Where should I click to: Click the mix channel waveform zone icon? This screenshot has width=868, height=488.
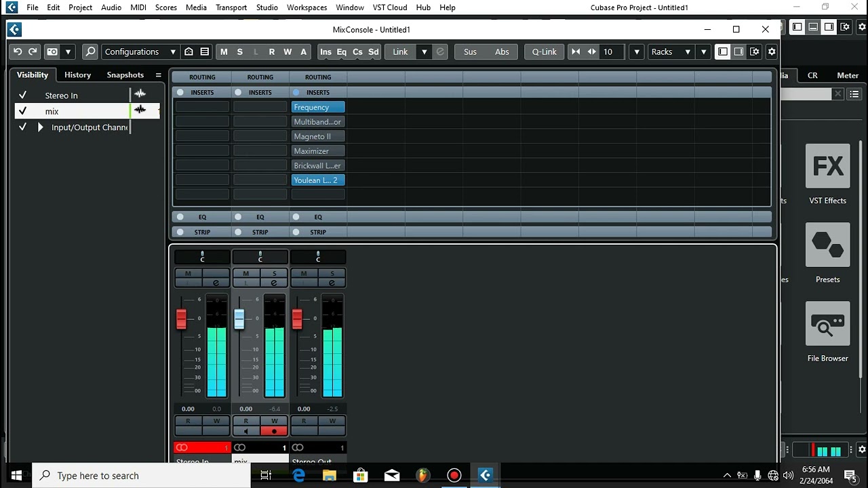tap(140, 109)
